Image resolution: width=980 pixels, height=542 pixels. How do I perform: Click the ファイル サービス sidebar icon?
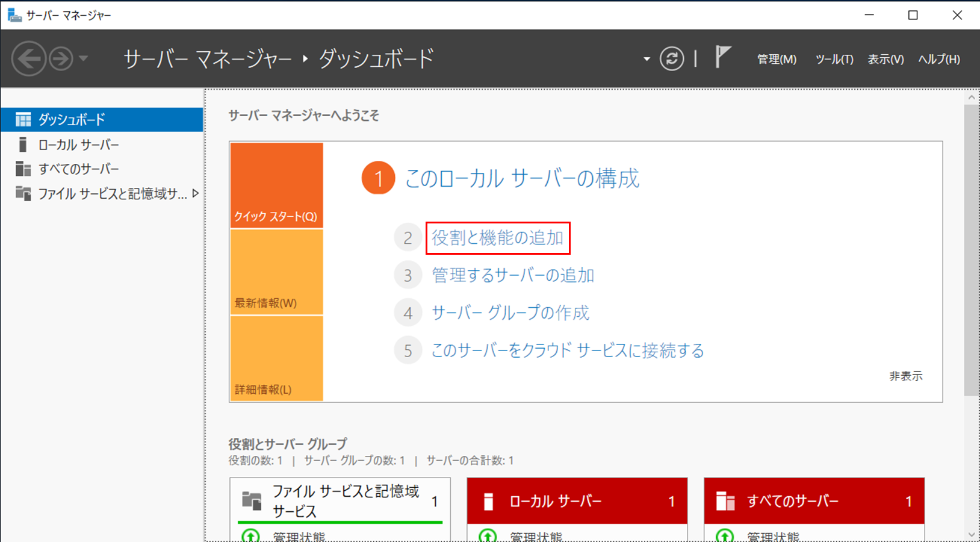(23, 193)
